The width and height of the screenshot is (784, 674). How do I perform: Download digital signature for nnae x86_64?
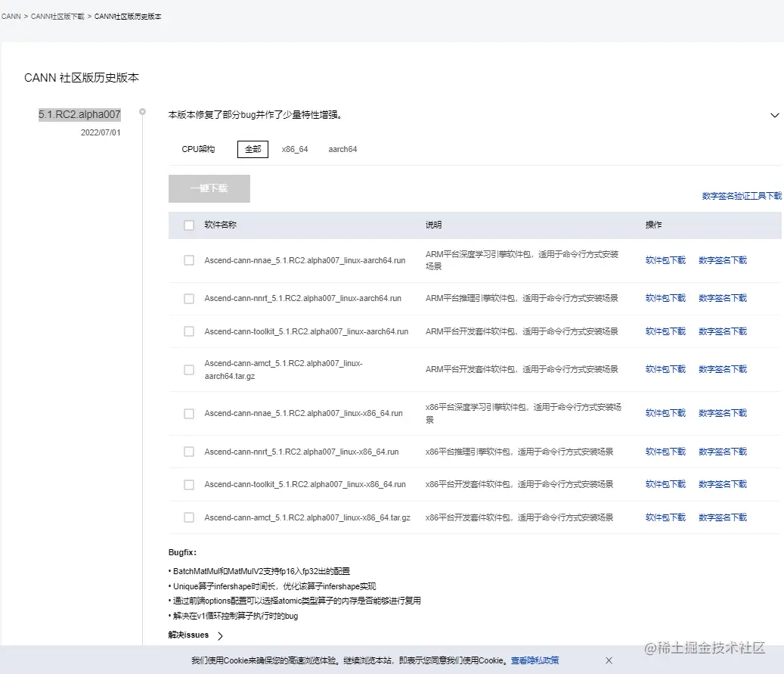click(723, 413)
